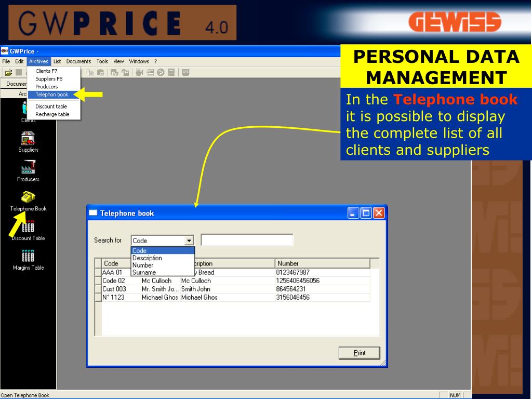The width and height of the screenshot is (532, 399).
Task: Click the Archives menu header
Action: (38, 61)
